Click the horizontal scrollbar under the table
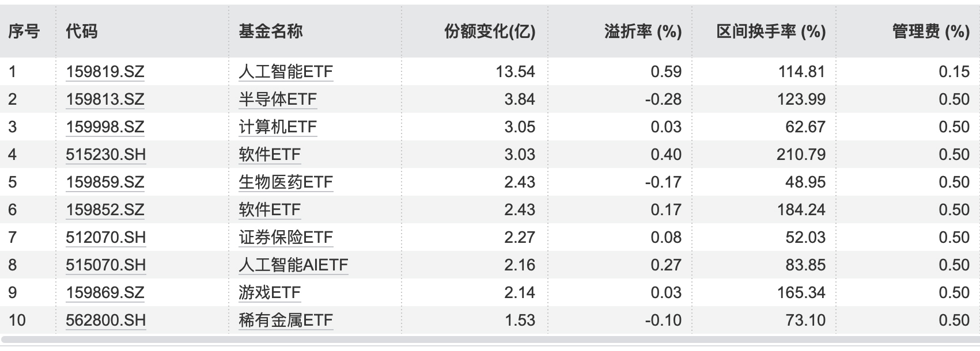 coord(490,341)
